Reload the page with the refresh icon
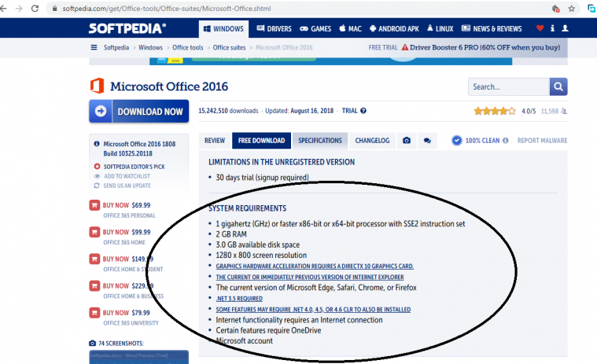Viewport: 597px width, 364px height. tap(35, 9)
